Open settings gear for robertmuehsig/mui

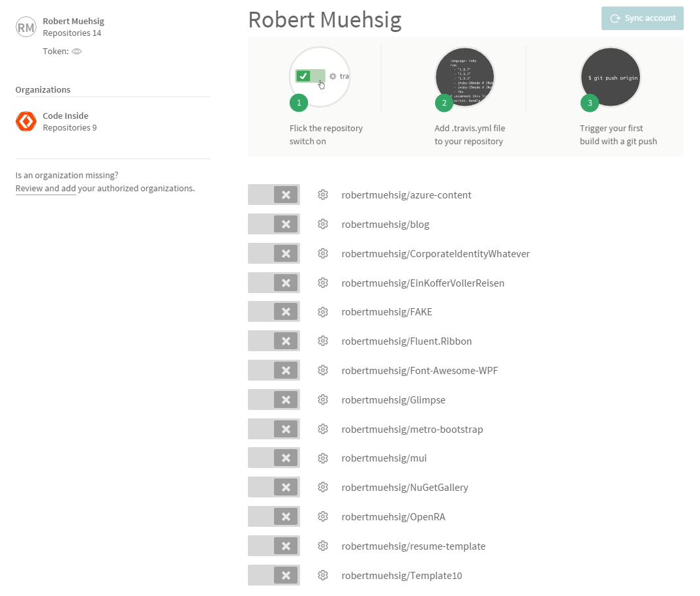[323, 458]
